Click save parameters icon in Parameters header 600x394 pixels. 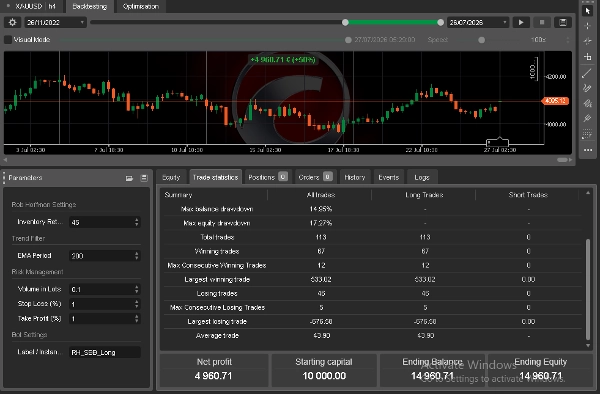coord(144,178)
